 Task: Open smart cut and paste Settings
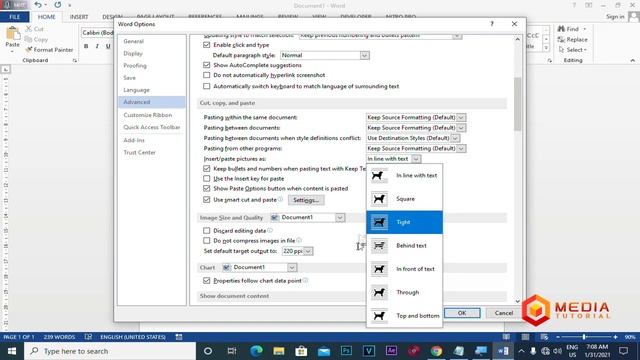306,200
